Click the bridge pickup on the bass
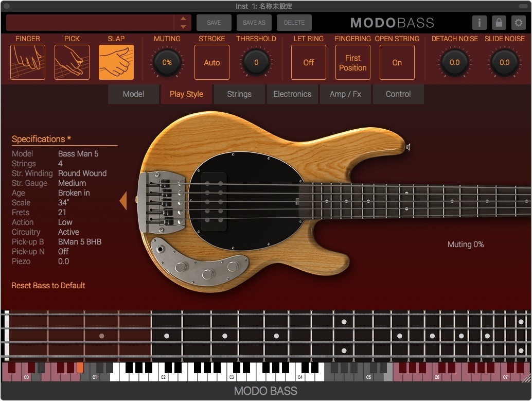The image size is (532, 401). point(214,202)
